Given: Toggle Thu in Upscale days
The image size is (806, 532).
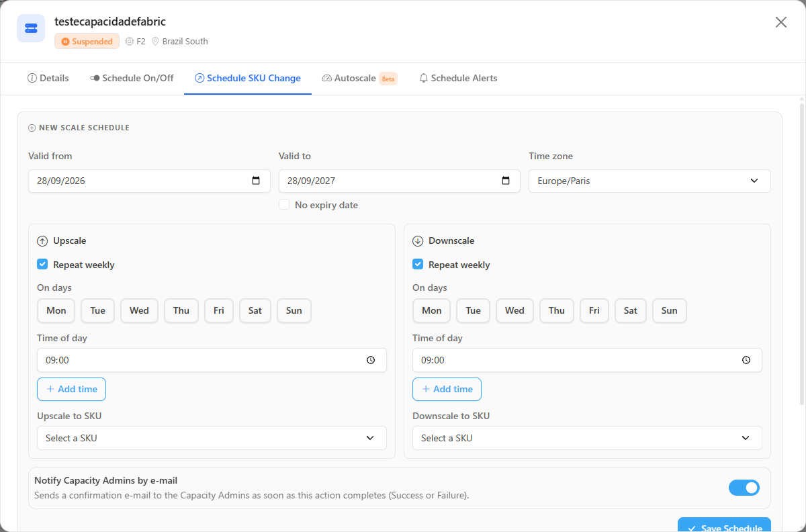Looking at the screenshot, I should (181, 310).
